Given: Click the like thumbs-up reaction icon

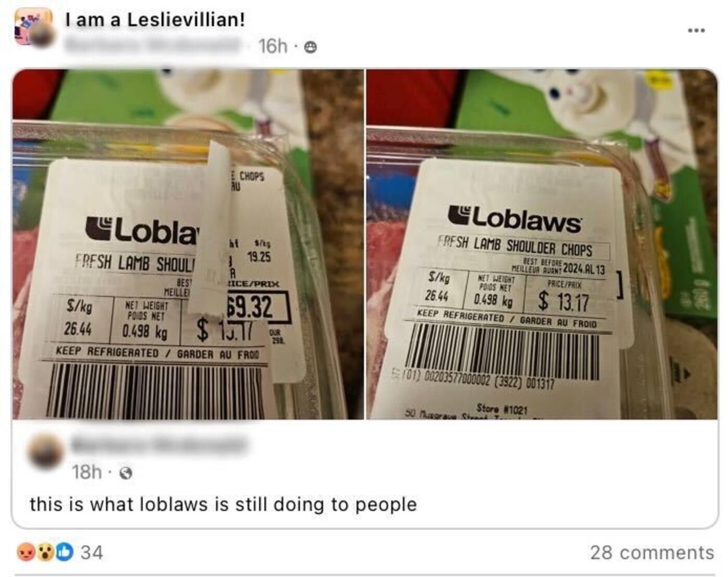Looking at the screenshot, I should (x=64, y=552).
